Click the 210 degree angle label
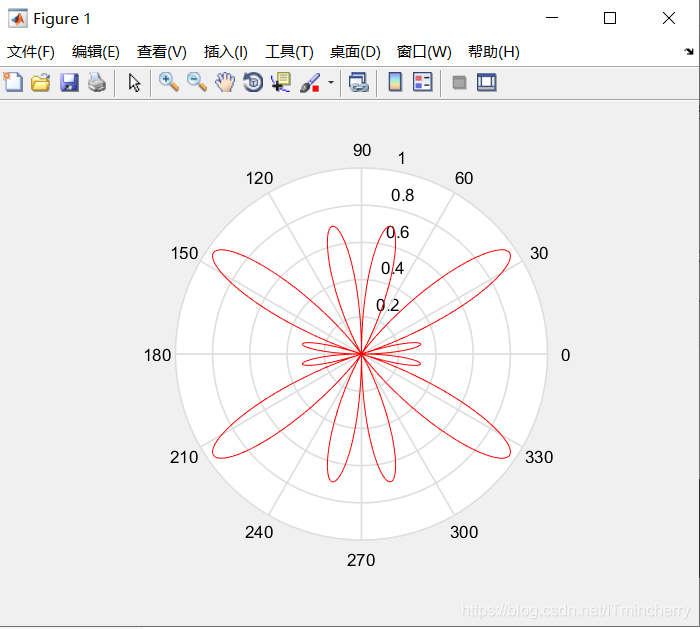Screen dimensions: 700x629 point(184,458)
